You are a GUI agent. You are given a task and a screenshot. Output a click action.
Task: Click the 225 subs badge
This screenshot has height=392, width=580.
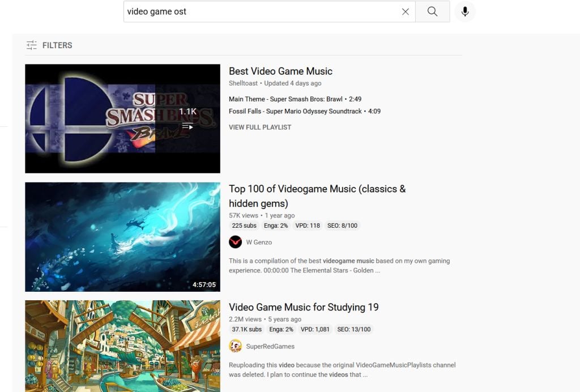coord(244,225)
